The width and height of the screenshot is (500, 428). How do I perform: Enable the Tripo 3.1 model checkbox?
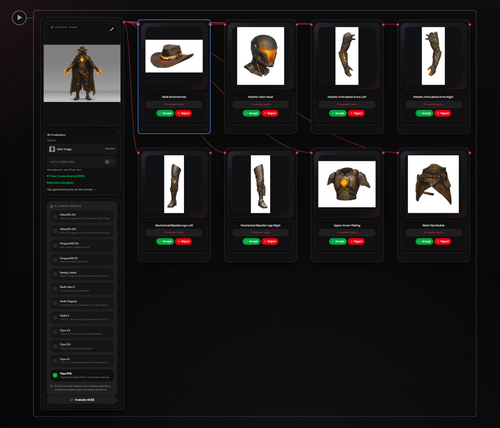point(55,361)
